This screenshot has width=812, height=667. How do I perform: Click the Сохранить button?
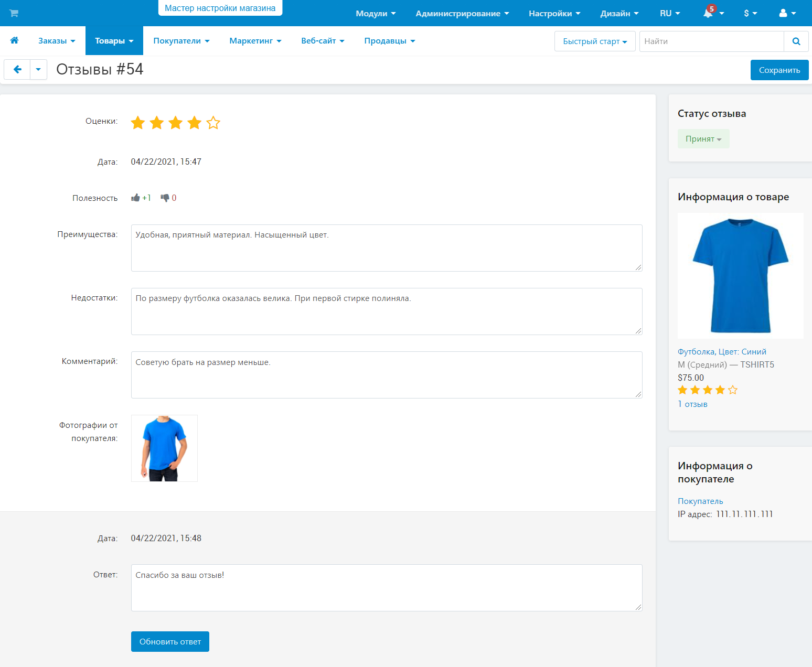779,70
